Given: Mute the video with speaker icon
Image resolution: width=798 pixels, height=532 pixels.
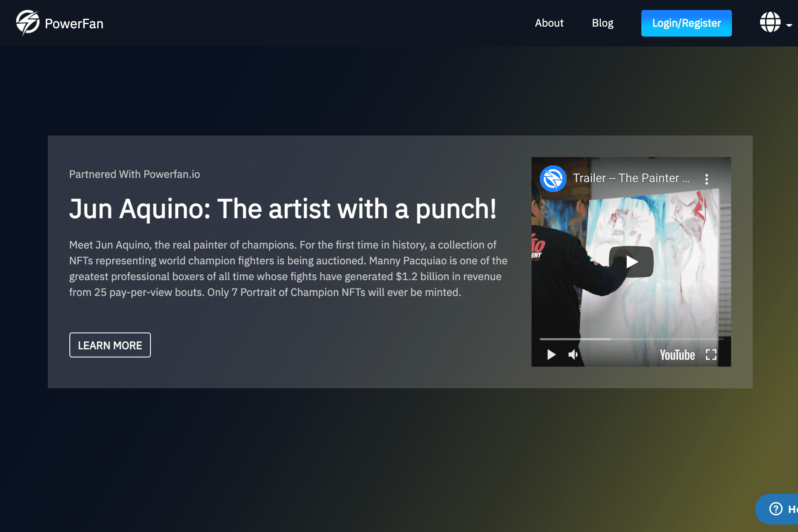Looking at the screenshot, I should (x=573, y=355).
